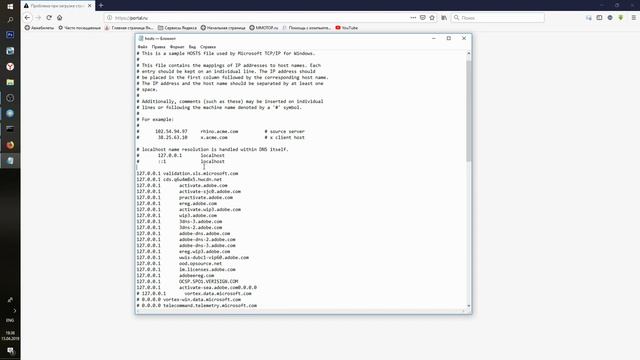Click the 'For example:' comment line

(x=155, y=120)
